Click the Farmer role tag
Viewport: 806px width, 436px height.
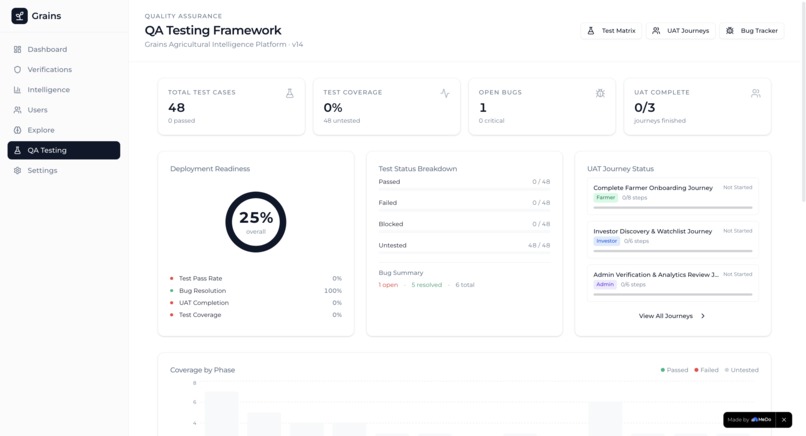[606, 197]
